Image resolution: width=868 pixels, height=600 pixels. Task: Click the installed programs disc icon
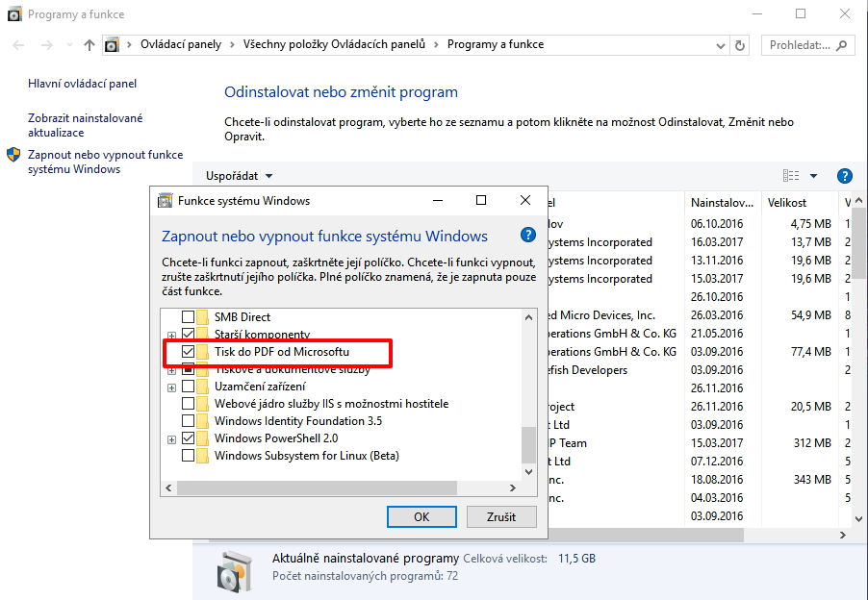235,572
